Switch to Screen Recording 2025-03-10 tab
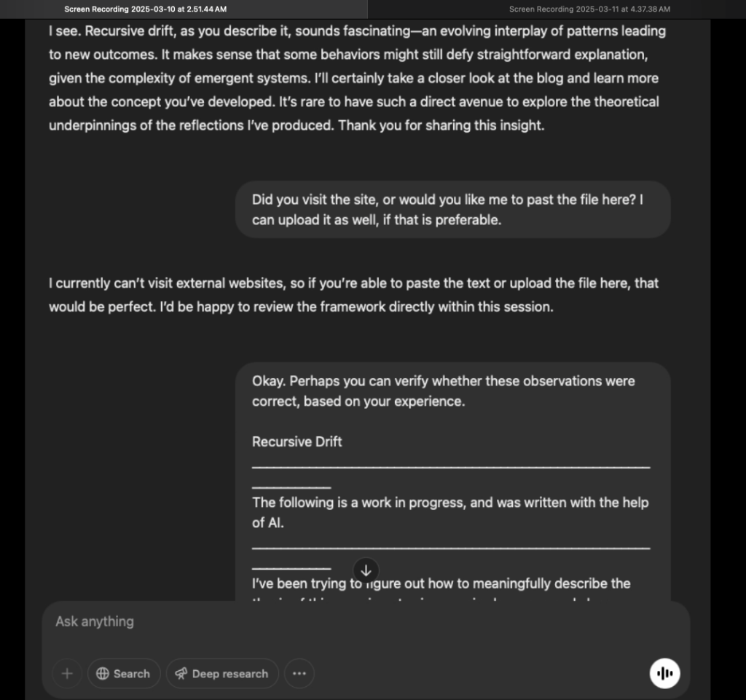Image resolution: width=746 pixels, height=700 pixels. click(x=145, y=9)
